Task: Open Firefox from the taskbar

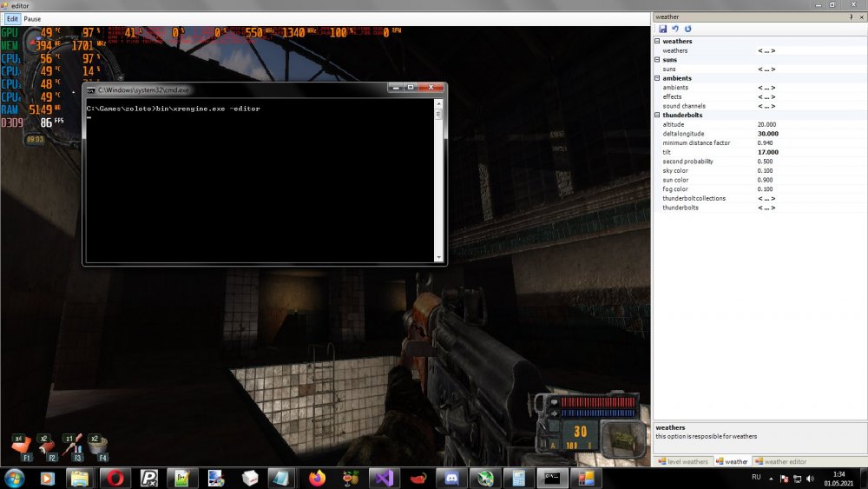Action: pos(317,478)
